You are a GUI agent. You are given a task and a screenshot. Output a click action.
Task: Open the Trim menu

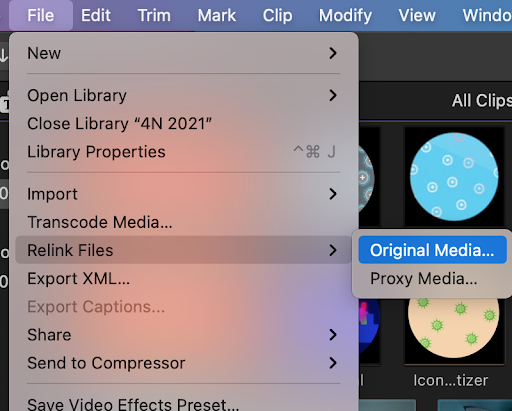(x=154, y=15)
